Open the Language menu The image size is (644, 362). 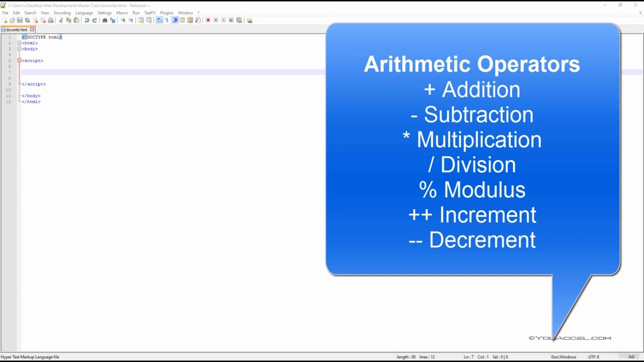pos(84,13)
